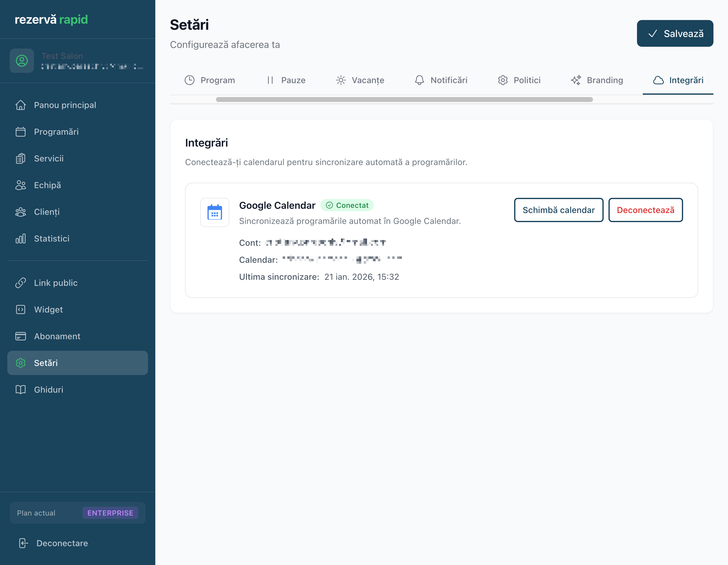Click the Statistici bar chart icon
Screen dimensions: 728x565
pyautogui.click(x=20, y=239)
